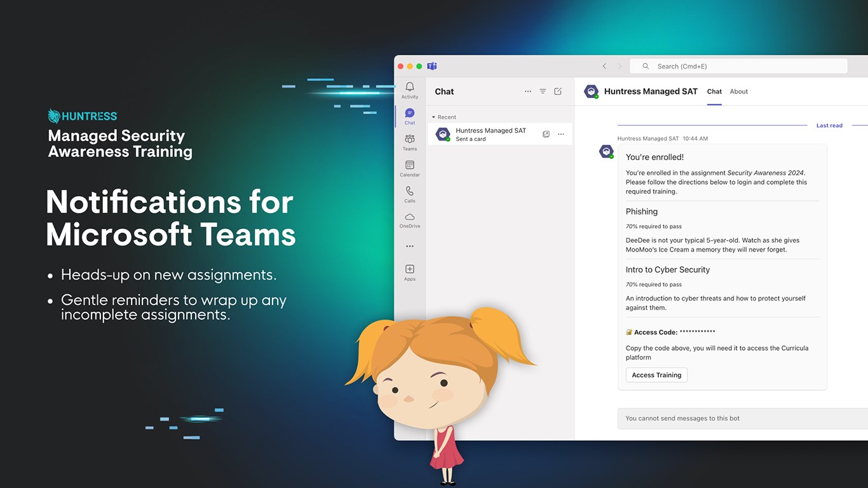Click the Intro to Cyber Security heading
868x488 pixels.
(x=668, y=269)
